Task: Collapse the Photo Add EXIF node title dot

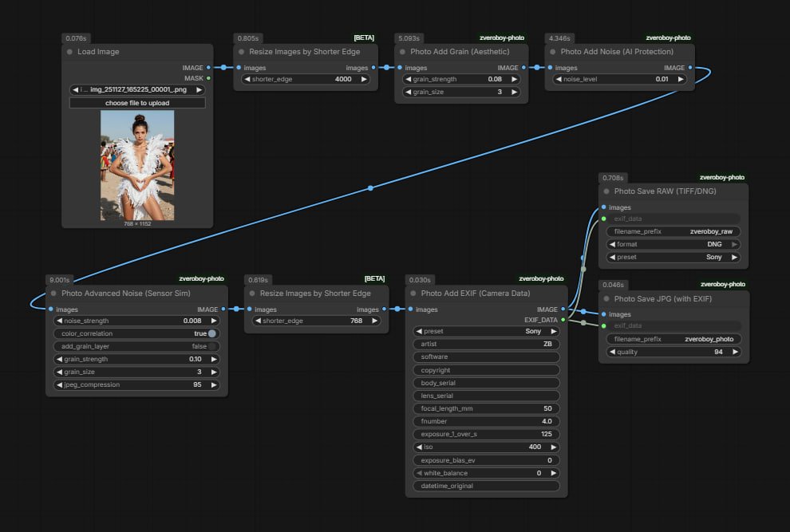Action: 412,293
